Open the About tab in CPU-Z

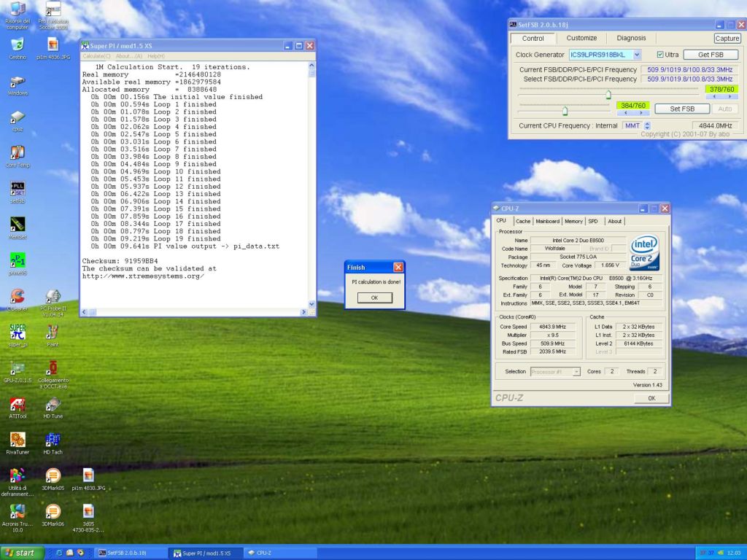click(x=614, y=222)
